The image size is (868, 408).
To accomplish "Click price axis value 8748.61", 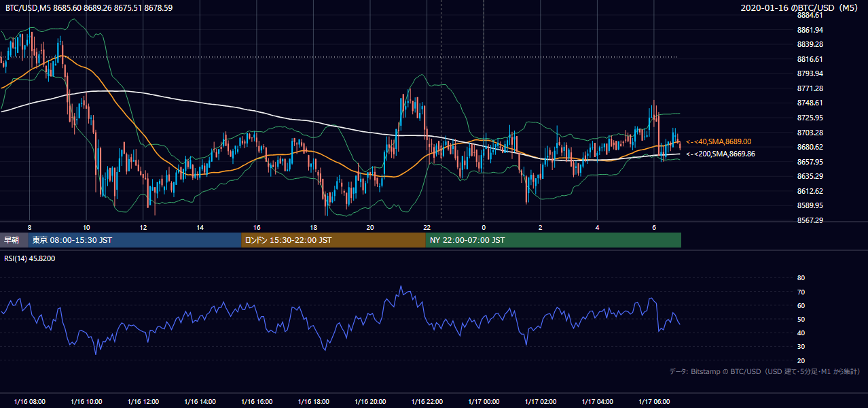I will [810, 103].
